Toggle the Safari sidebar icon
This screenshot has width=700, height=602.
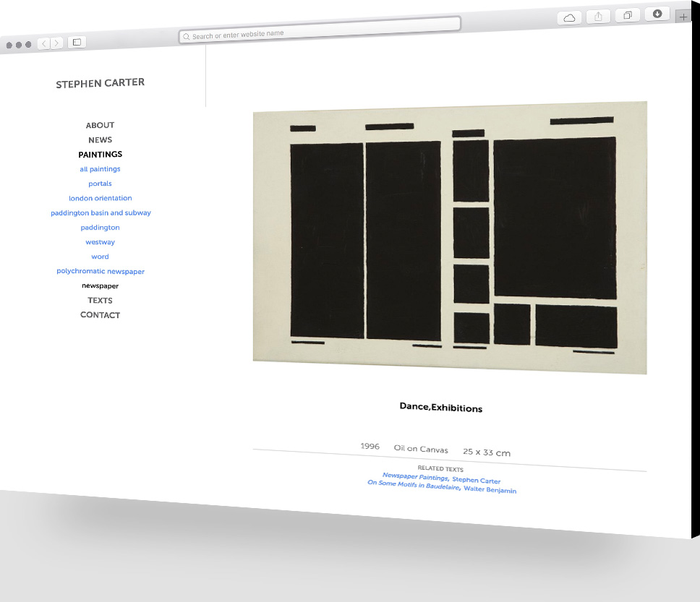point(77,43)
